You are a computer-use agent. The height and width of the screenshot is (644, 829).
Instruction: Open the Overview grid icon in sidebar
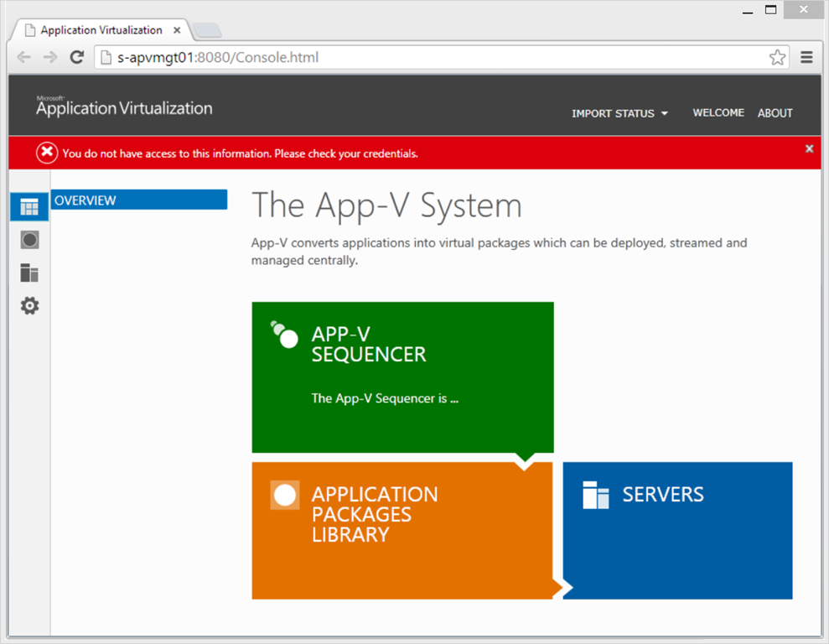coord(29,207)
